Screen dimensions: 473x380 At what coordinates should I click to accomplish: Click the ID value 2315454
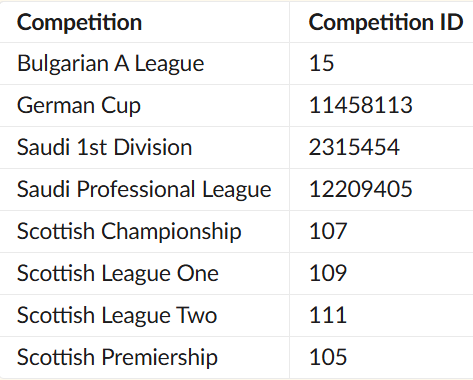point(354,147)
